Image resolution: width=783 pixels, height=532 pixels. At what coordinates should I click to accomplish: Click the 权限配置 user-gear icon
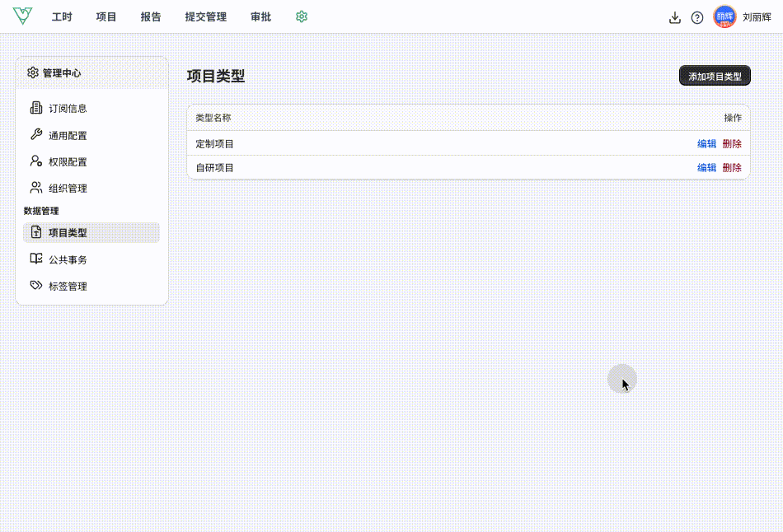[x=36, y=161]
